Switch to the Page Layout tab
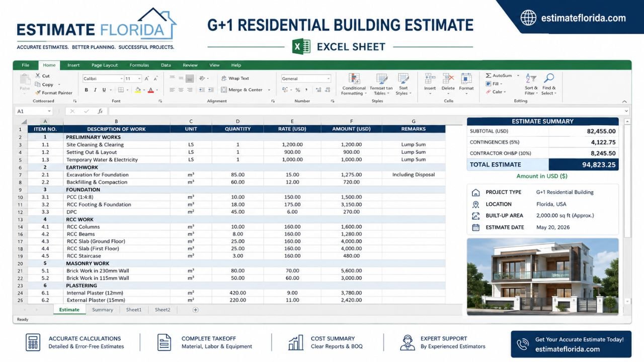Screen dimensions: 644x362 [x=105, y=65]
